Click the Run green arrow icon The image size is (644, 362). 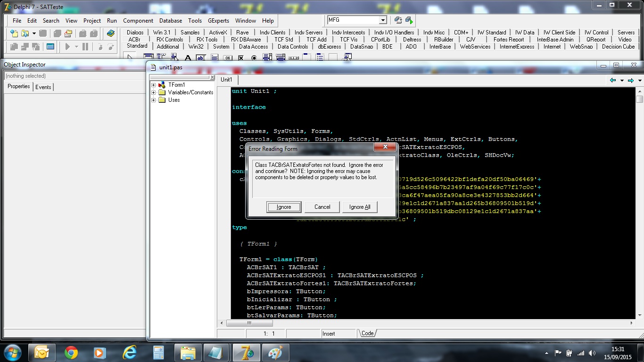68,47
